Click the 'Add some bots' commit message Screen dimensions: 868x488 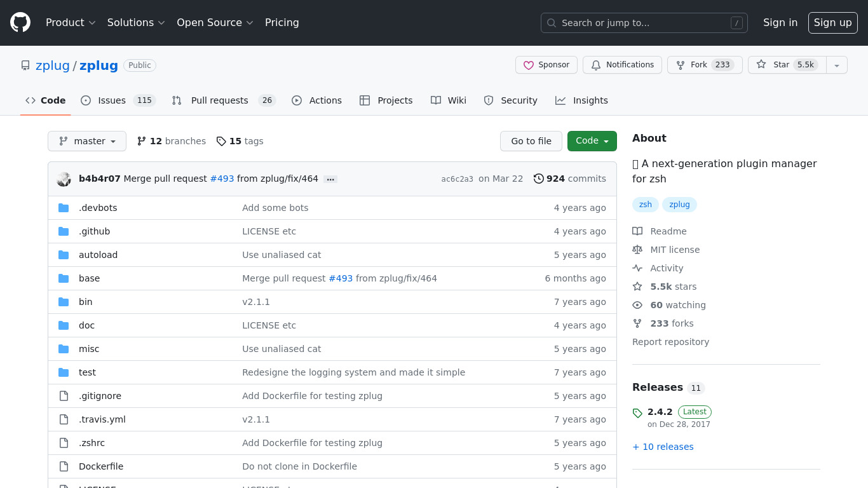click(x=275, y=208)
